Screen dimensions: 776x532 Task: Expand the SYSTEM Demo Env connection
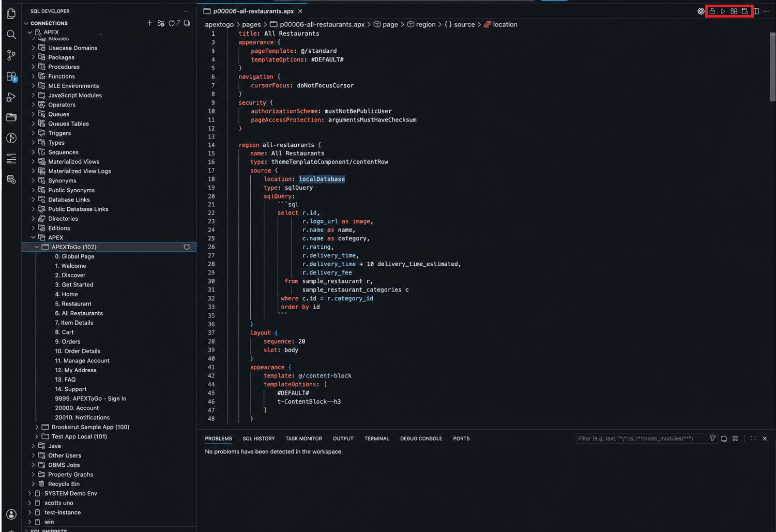29,493
